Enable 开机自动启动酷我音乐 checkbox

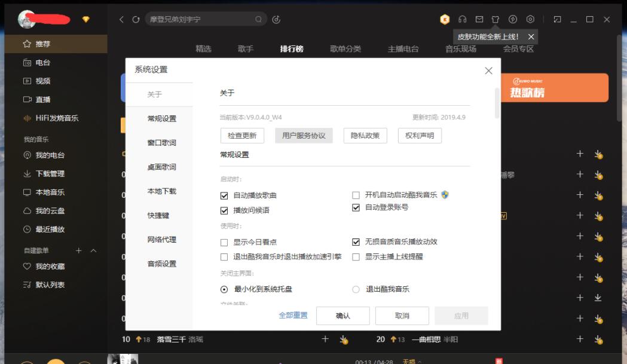(356, 195)
